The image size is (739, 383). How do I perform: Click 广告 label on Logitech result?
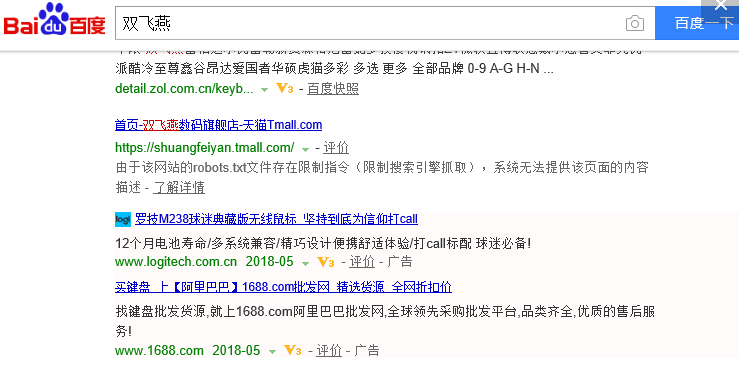pos(400,261)
